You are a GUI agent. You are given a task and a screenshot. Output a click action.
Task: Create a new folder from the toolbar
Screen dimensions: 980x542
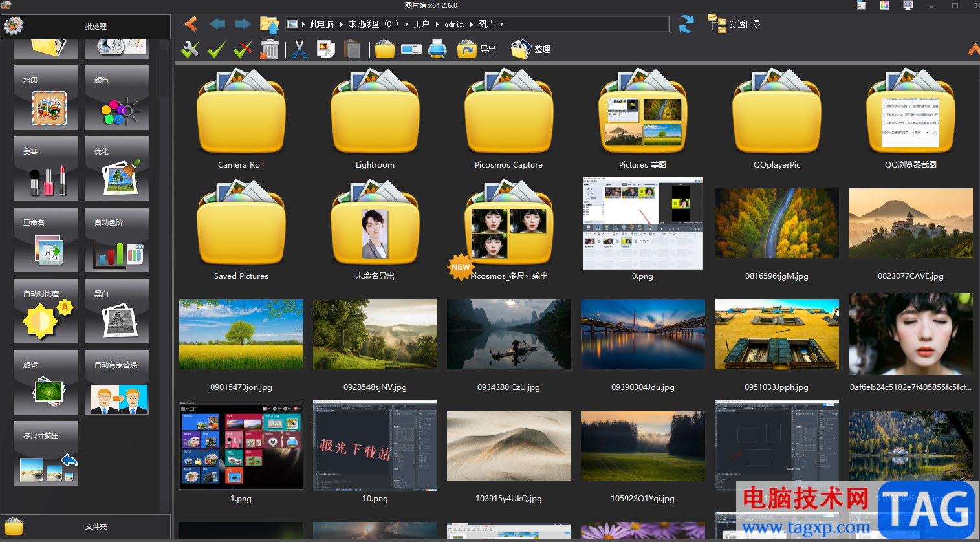384,49
